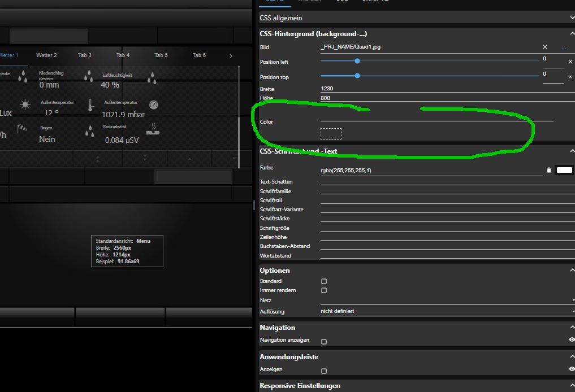Expand the CSS allgemein section
This screenshot has width=575, height=392.
[572, 19]
